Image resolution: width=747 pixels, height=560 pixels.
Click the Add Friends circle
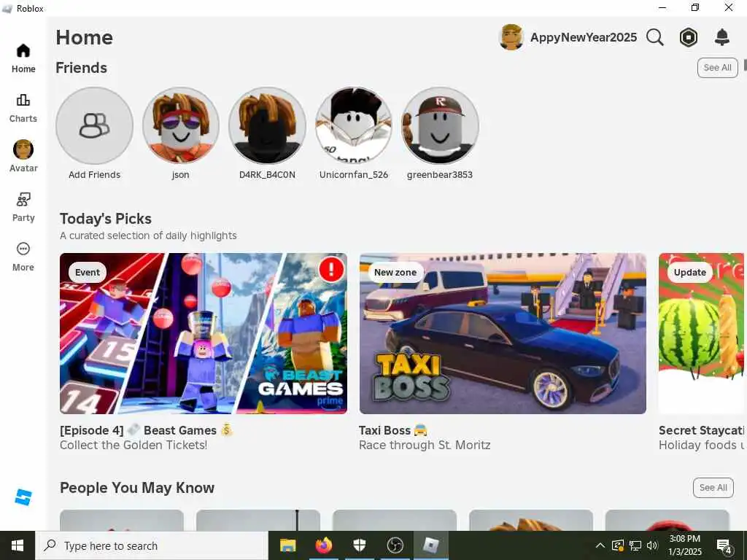(94, 125)
